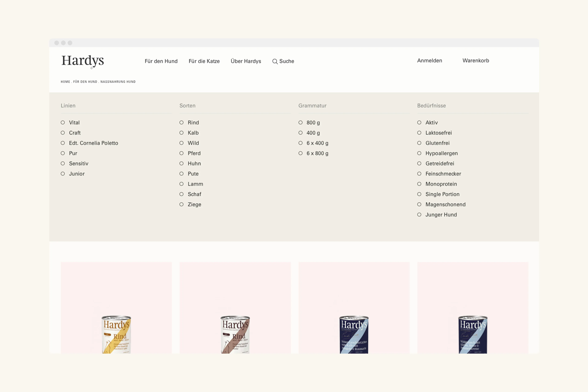Select the Rind variety filter

[x=181, y=123]
